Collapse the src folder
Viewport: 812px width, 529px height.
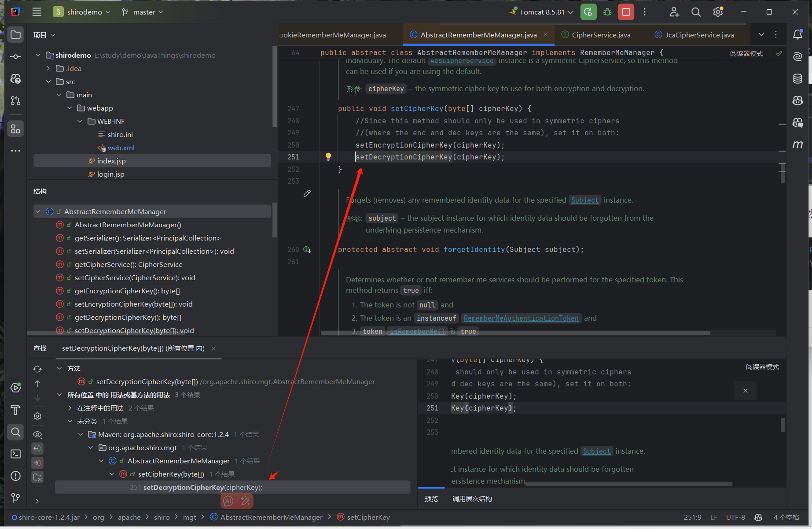(x=48, y=81)
